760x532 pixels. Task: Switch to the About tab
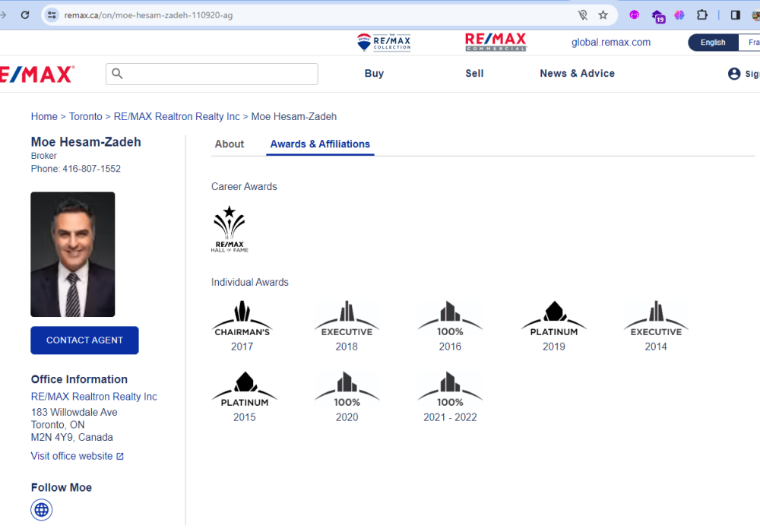tap(230, 144)
